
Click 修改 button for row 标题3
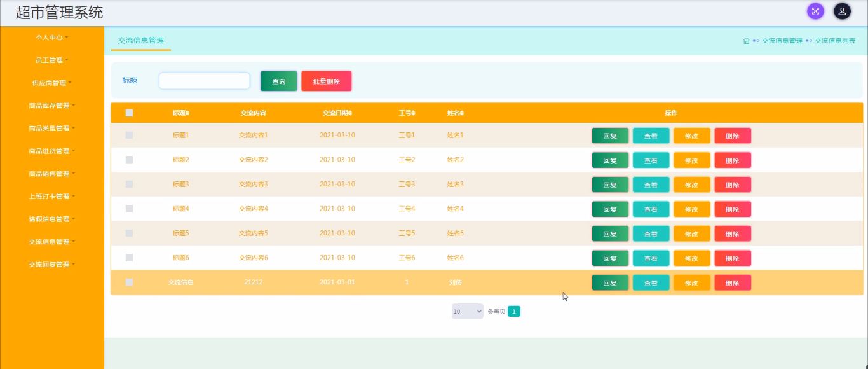691,184
